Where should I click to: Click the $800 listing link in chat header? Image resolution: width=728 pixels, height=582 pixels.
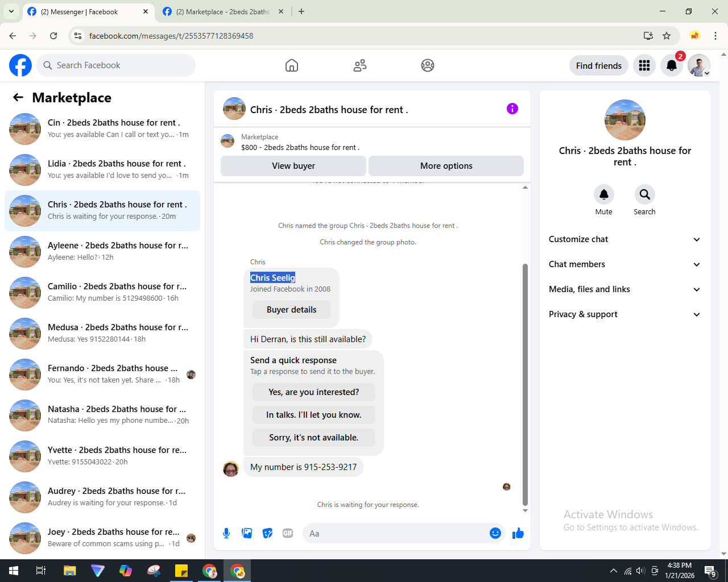[300, 147]
